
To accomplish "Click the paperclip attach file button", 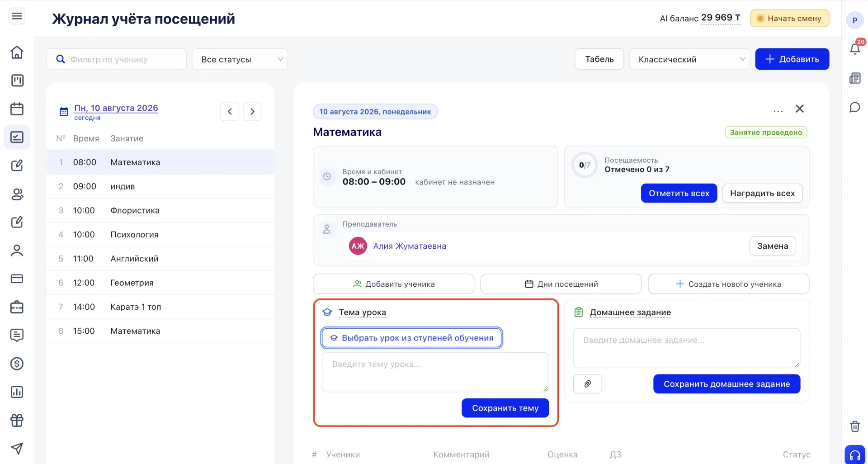I will coord(587,384).
